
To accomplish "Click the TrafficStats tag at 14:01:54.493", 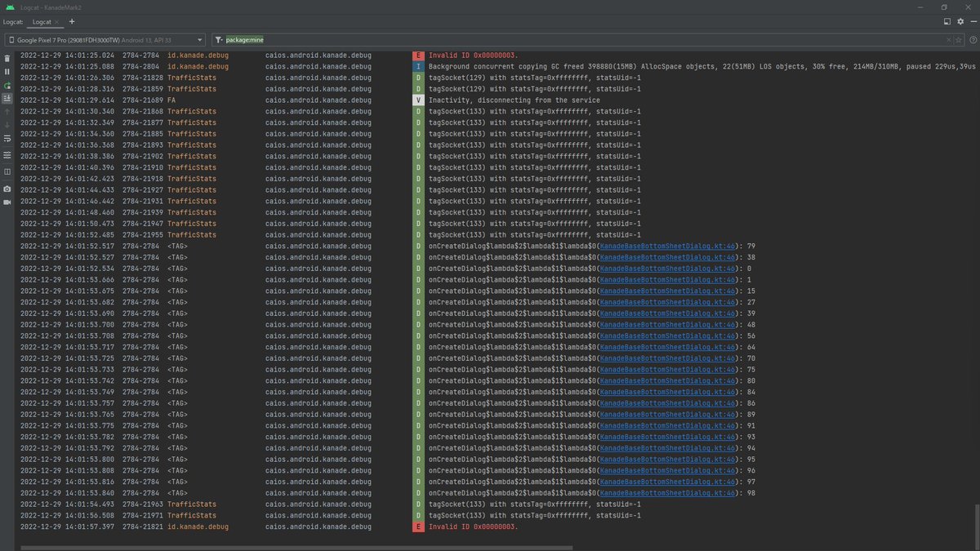I will (192, 504).
